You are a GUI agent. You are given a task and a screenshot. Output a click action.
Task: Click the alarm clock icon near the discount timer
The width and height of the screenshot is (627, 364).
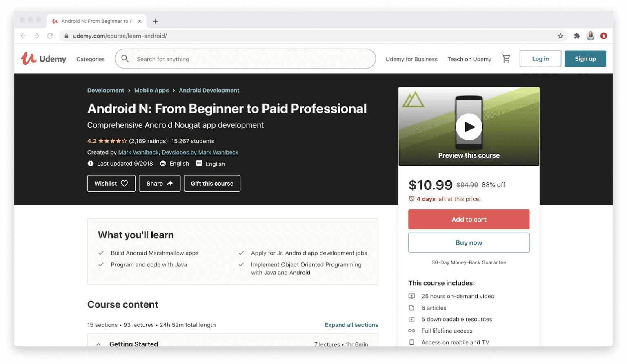coord(411,199)
